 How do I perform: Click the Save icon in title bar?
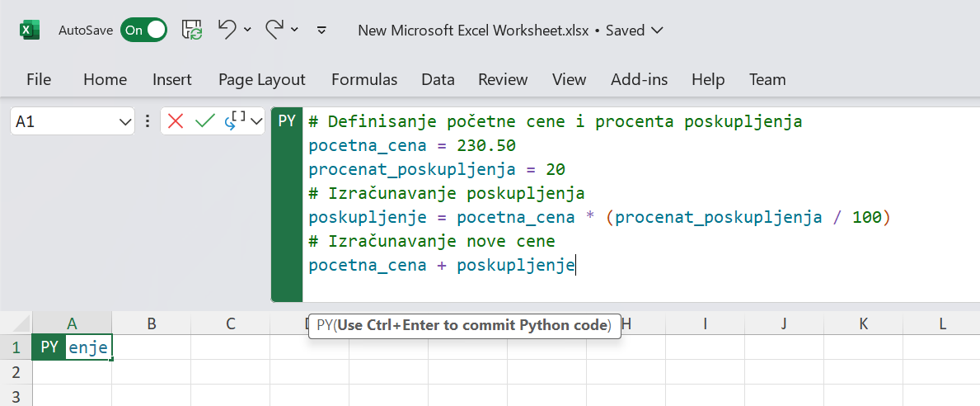coord(193,30)
